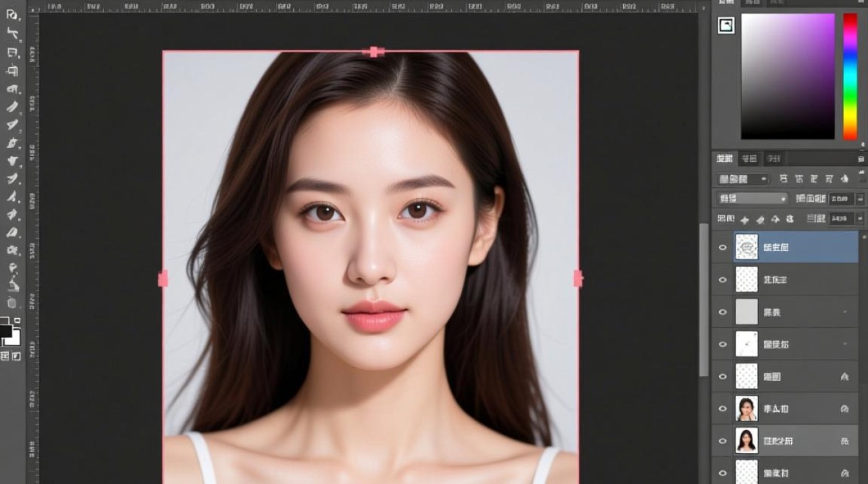The image size is (868, 484).
Task: Click the top center pink handle on canvas
Action: [373, 52]
